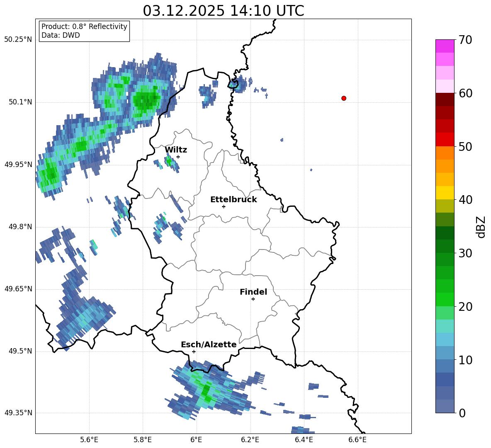Click the 30 value on the colorbar

(x=465, y=253)
